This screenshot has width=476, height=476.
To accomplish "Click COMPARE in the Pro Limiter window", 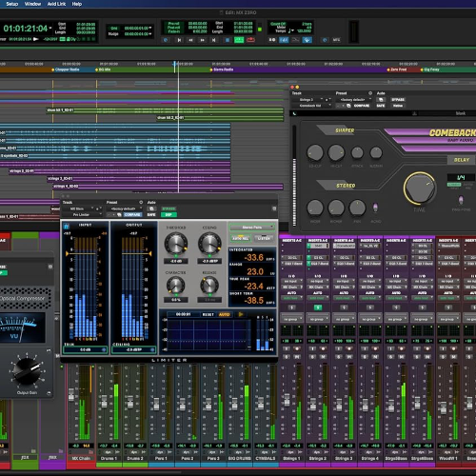I will pos(132,215).
